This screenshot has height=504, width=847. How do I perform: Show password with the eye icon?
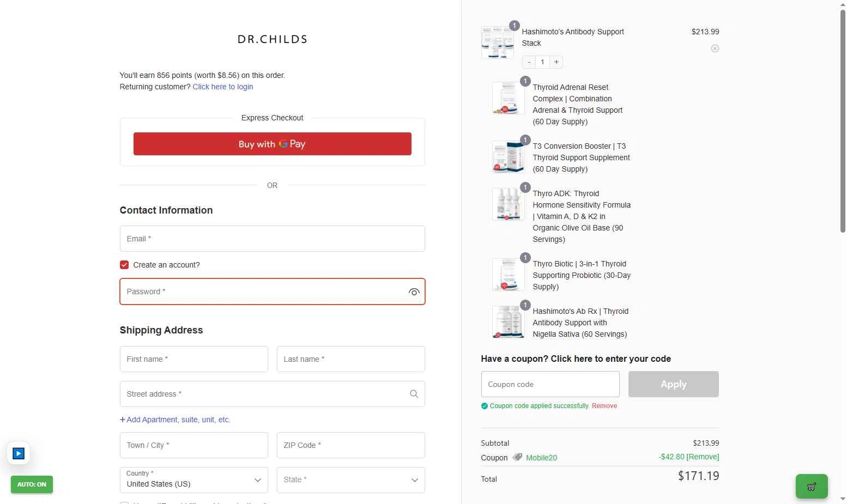[x=414, y=292]
